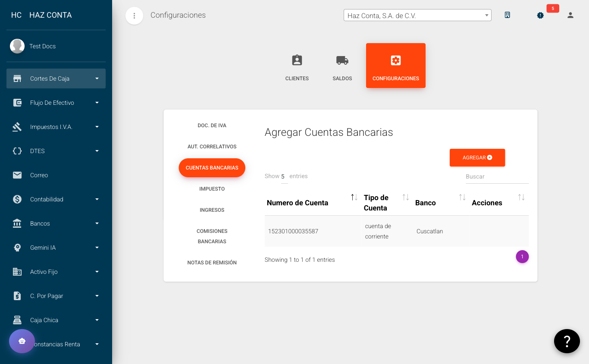Sort the Tipo de Cuenta column
This screenshot has width=589, height=364.
(405, 197)
